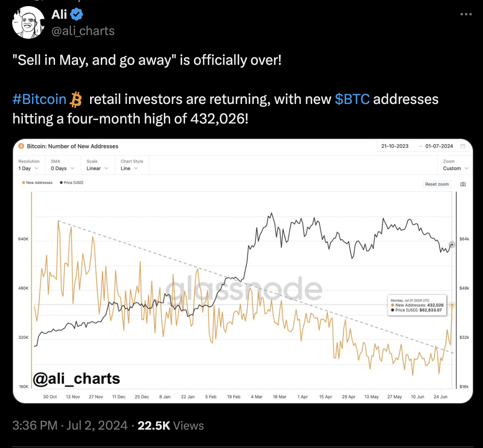Click the orange Bitcoin logo emoji
483x448 pixels.
pyautogui.click(x=76, y=99)
